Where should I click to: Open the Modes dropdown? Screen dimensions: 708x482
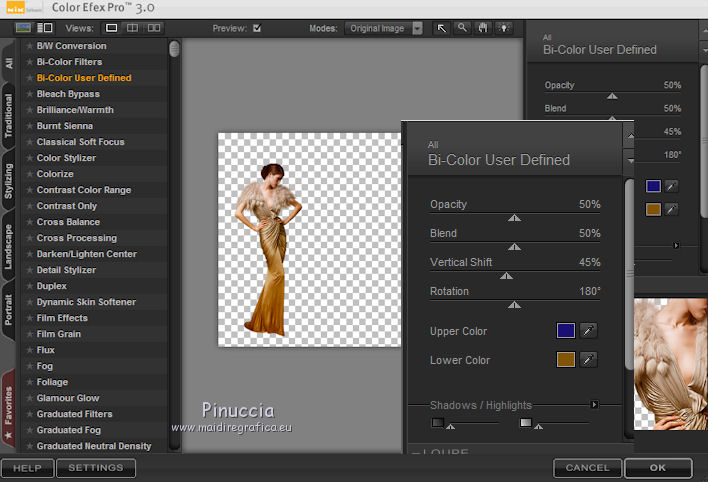click(x=417, y=28)
